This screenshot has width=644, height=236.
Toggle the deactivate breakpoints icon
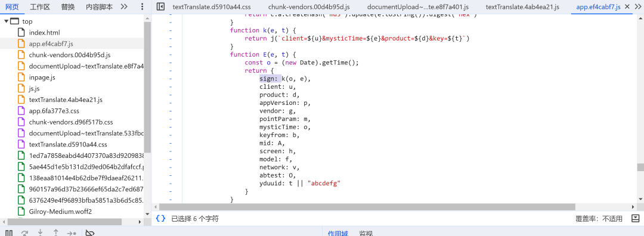pyautogui.click(x=90, y=233)
